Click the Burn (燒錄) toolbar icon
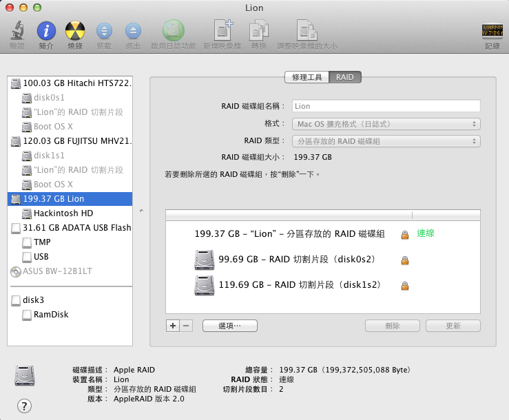509x420 pixels. point(75,30)
